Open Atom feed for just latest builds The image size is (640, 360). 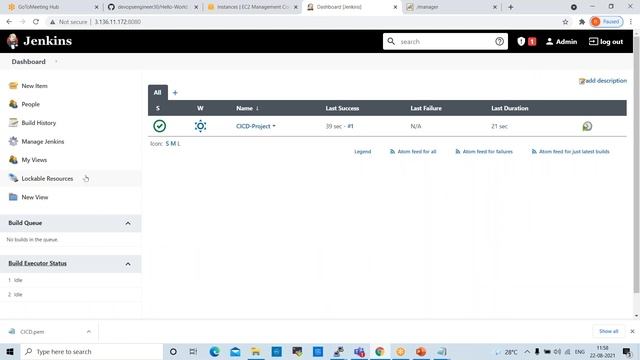point(571,151)
